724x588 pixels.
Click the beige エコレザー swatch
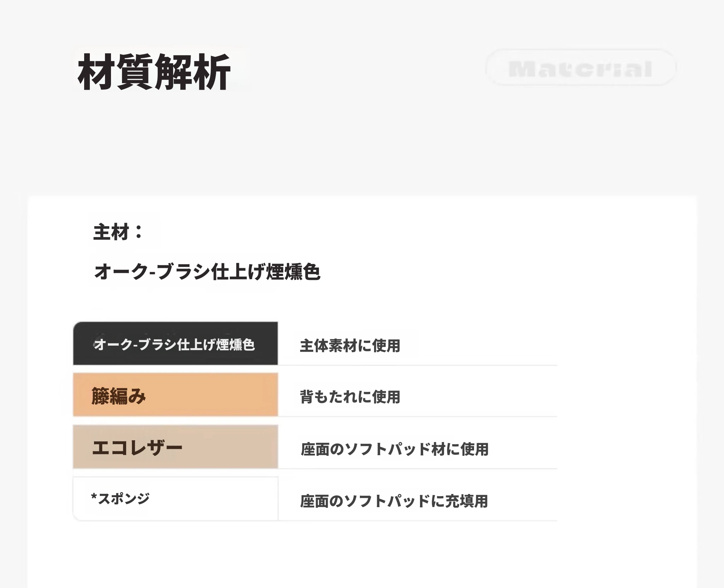click(x=175, y=447)
